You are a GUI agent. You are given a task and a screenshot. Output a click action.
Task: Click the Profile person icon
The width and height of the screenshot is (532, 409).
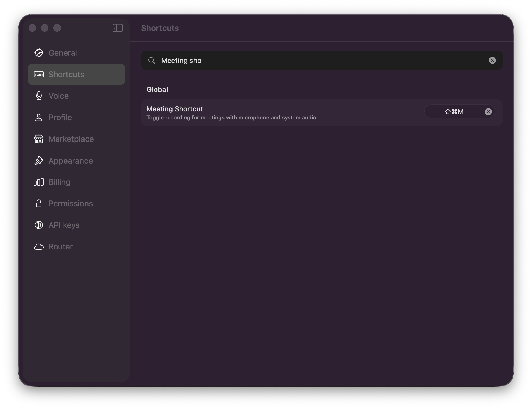pos(39,117)
